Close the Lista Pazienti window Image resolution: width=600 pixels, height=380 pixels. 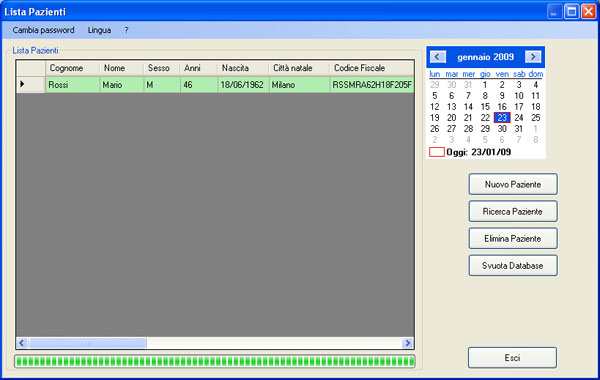pos(589,11)
